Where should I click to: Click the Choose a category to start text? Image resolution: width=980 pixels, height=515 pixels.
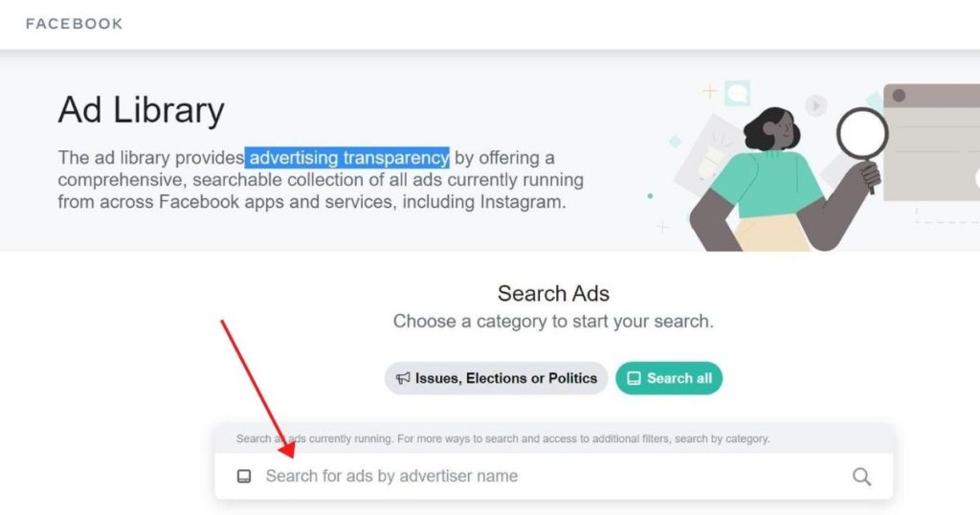click(x=553, y=322)
